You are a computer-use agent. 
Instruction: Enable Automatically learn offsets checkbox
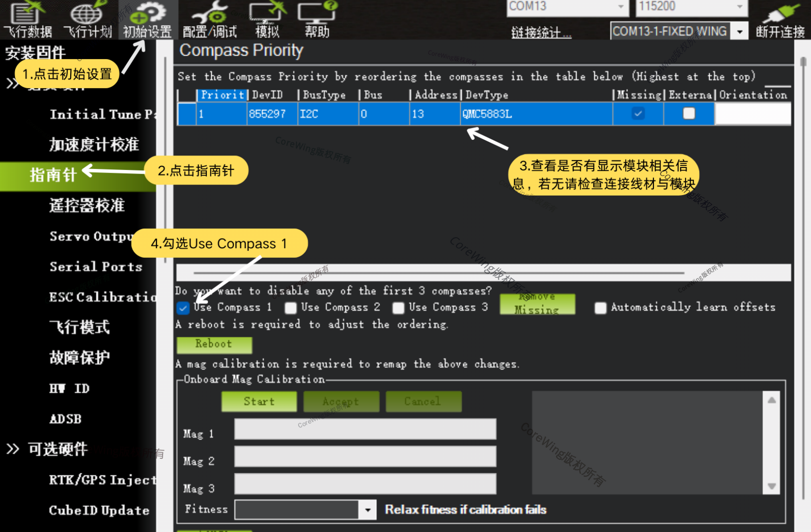point(600,308)
